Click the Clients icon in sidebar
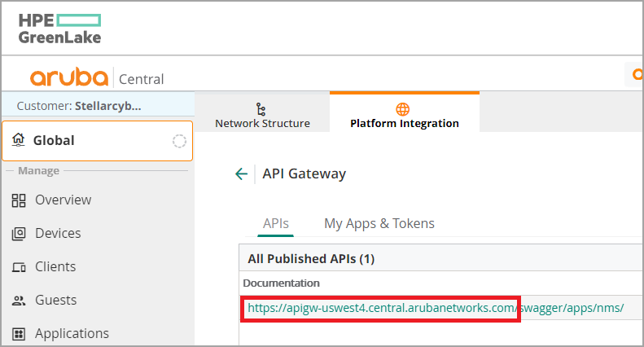The width and height of the screenshot is (644, 347). (x=19, y=267)
